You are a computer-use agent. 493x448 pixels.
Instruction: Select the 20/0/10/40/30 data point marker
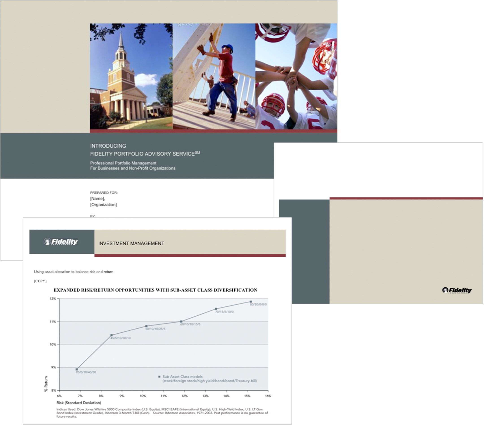pos(77,369)
